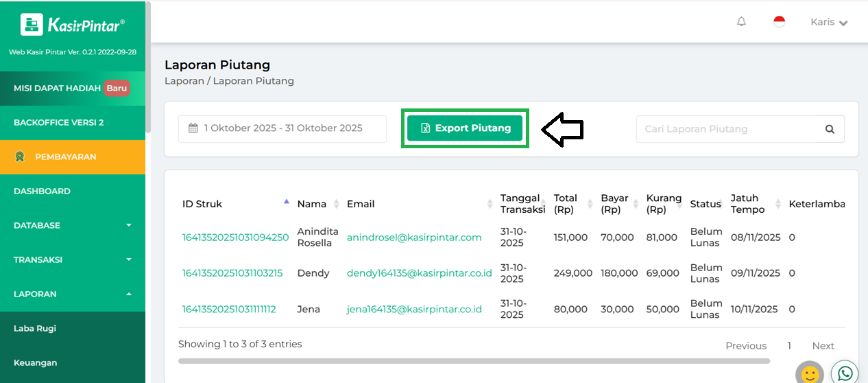Click the horizontal table scrollbar
The width and height of the screenshot is (868, 383).
point(473,360)
